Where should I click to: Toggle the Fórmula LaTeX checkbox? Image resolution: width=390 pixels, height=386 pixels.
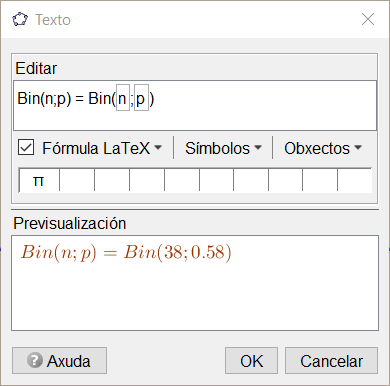coord(26,148)
